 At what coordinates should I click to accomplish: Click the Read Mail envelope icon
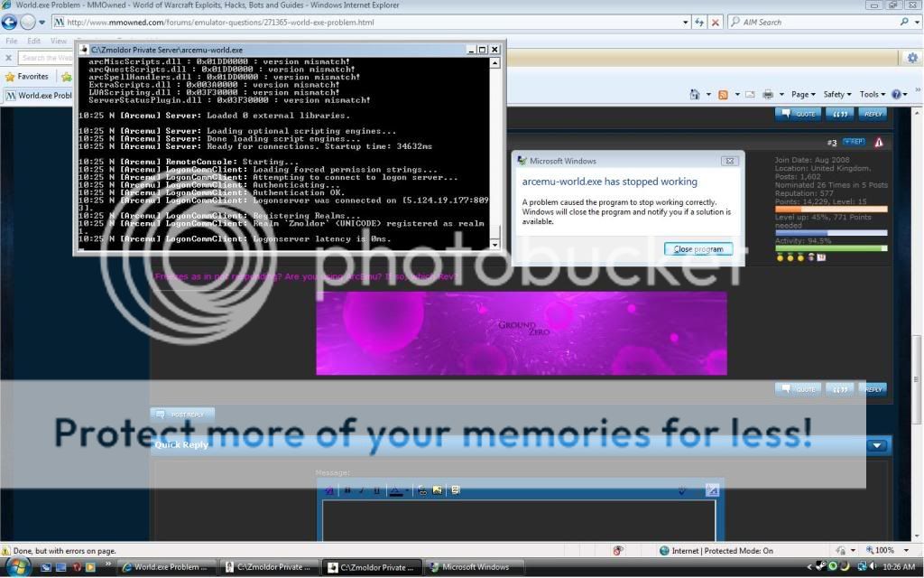[x=750, y=94]
